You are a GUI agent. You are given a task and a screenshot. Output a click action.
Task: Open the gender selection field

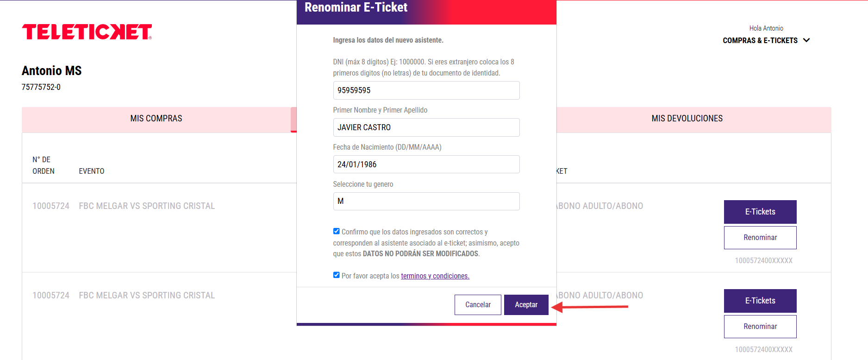[x=426, y=201]
